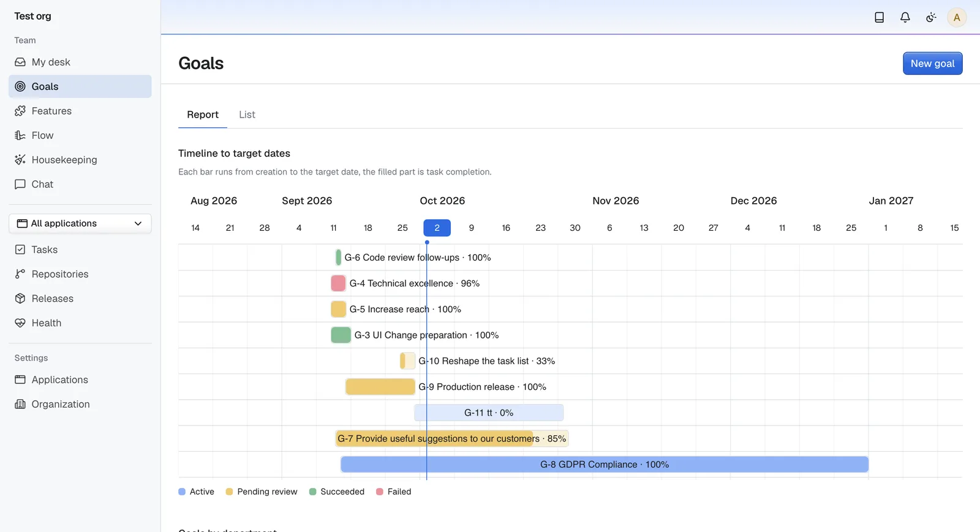Open Organization settings
The width and height of the screenshot is (980, 532).
pyautogui.click(x=80, y=404)
